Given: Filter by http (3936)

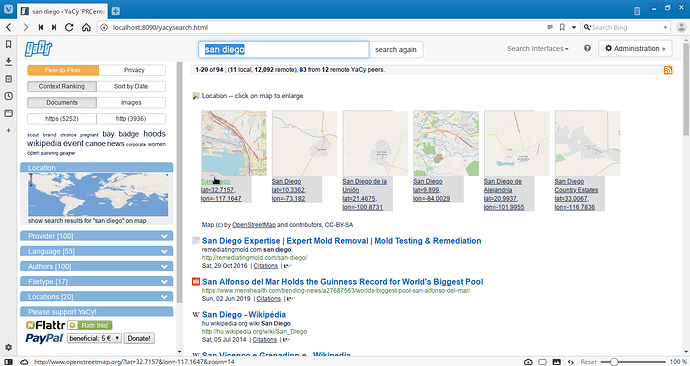Looking at the screenshot, I should (131, 119).
